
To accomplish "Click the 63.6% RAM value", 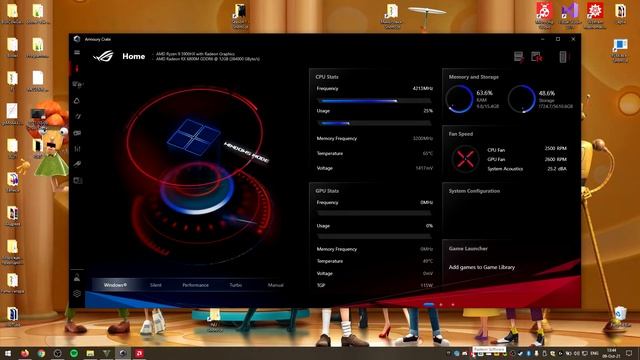I will click(484, 93).
